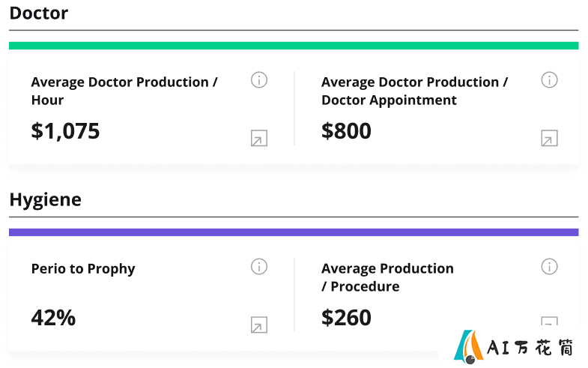Click the $800 appointment production value
The height and width of the screenshot is (368, 588).
pos(346,131)
